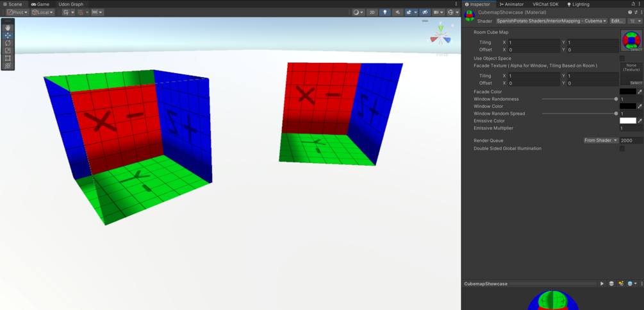Select the Rect transform tool
The image size is (644, 310).
tap(8, 58)
